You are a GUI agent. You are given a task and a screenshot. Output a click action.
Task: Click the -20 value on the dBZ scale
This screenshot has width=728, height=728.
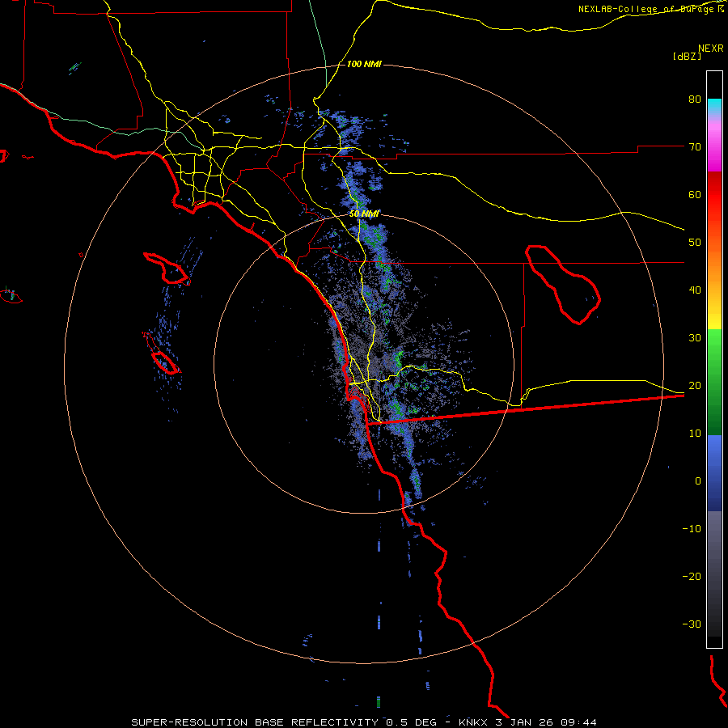(692, 576)
